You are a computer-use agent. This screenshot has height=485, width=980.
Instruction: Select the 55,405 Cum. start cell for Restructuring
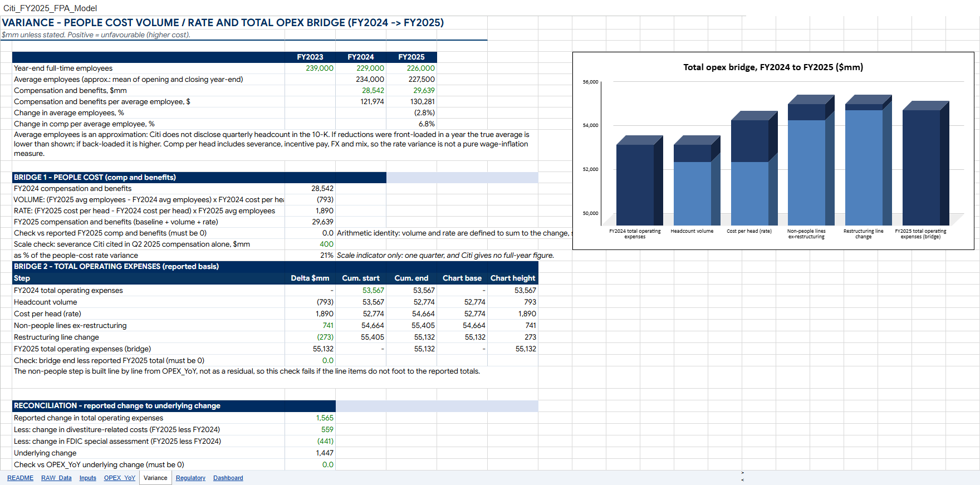[x=373, y=337]
